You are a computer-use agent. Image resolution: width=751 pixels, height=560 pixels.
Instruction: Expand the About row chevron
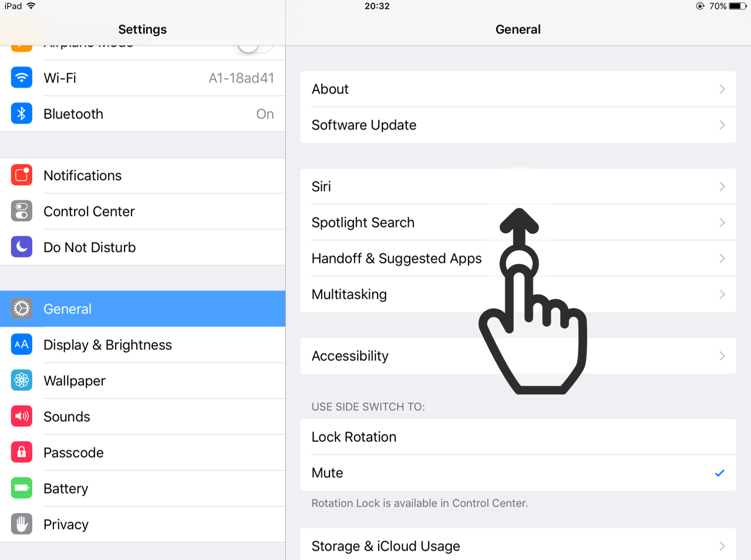point(722,89)
